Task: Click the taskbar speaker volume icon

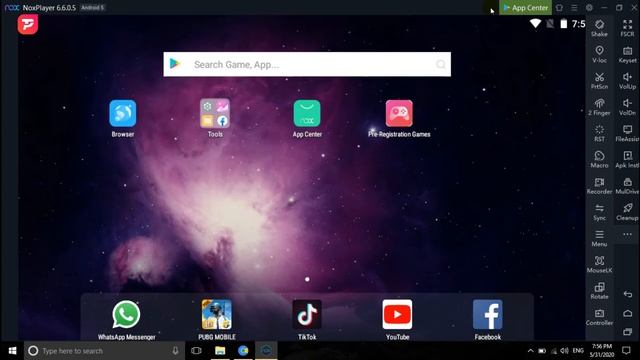Action: coord(564,351)
